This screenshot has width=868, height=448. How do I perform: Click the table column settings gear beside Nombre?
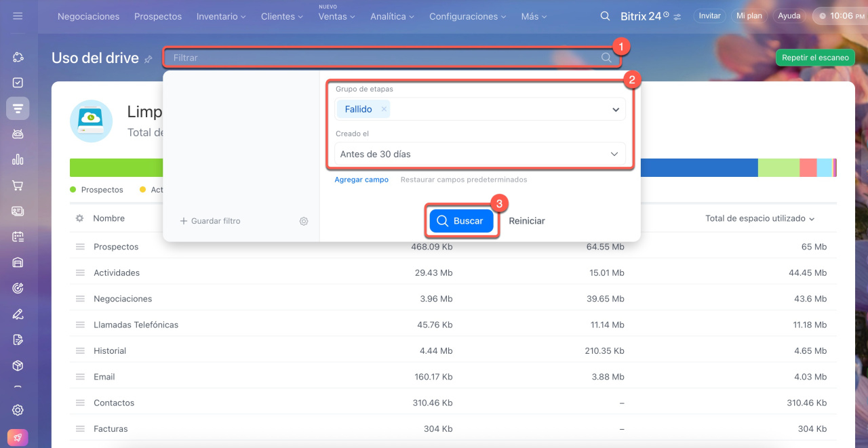80,218
